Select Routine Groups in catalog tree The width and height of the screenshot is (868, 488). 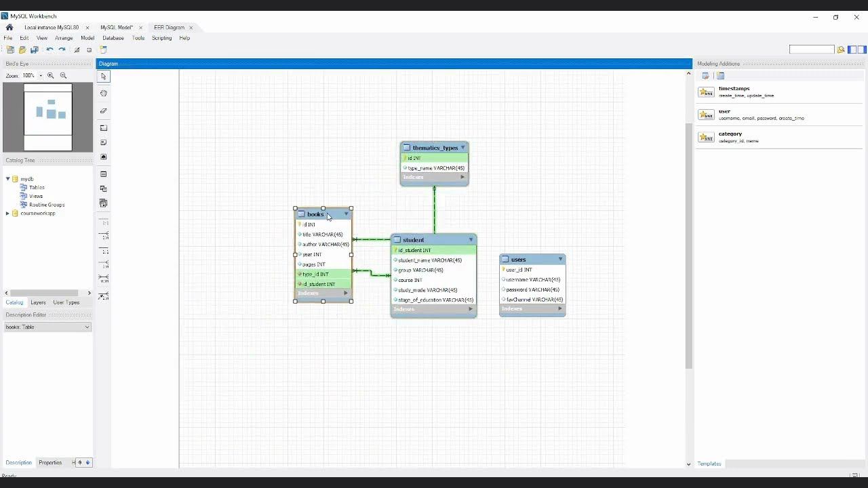(x=47, y=205)
